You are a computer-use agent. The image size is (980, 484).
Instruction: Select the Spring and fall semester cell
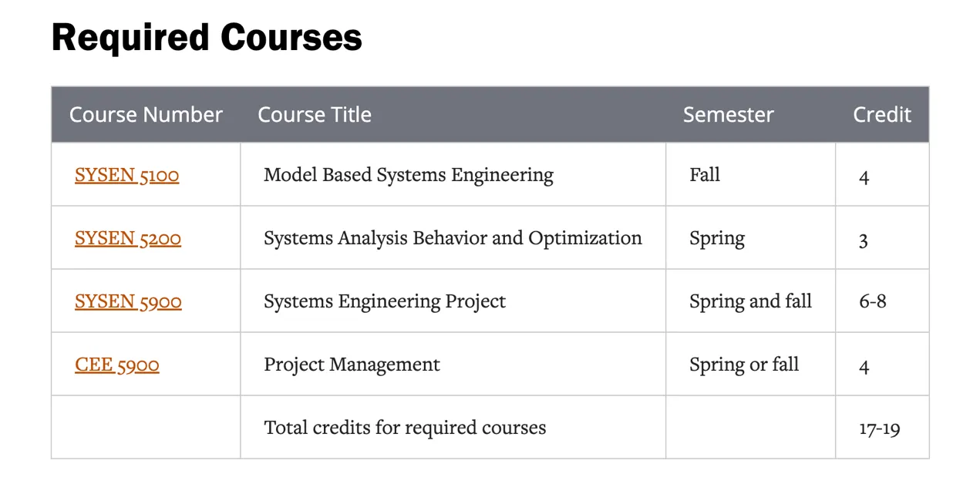(750, 302)
